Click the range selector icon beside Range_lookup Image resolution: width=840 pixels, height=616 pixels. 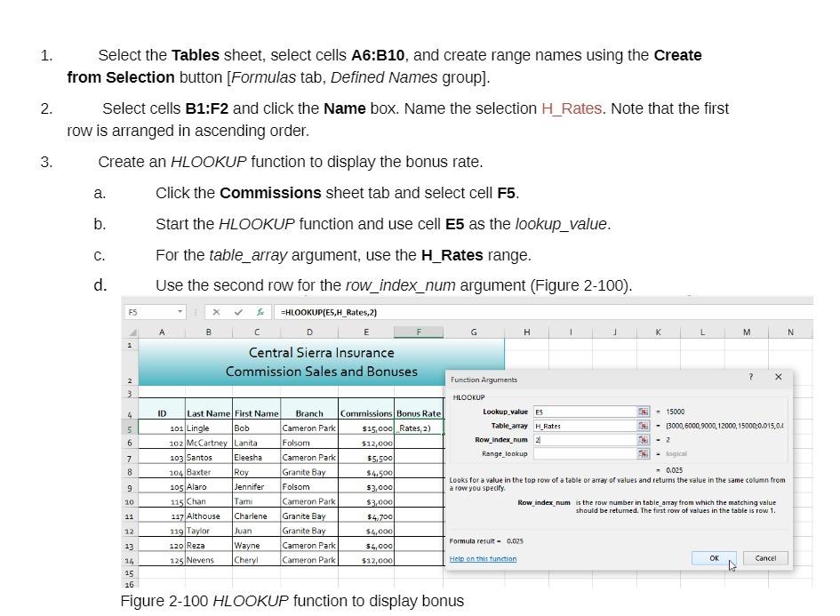pyautogui.click(x=644, y=454)
